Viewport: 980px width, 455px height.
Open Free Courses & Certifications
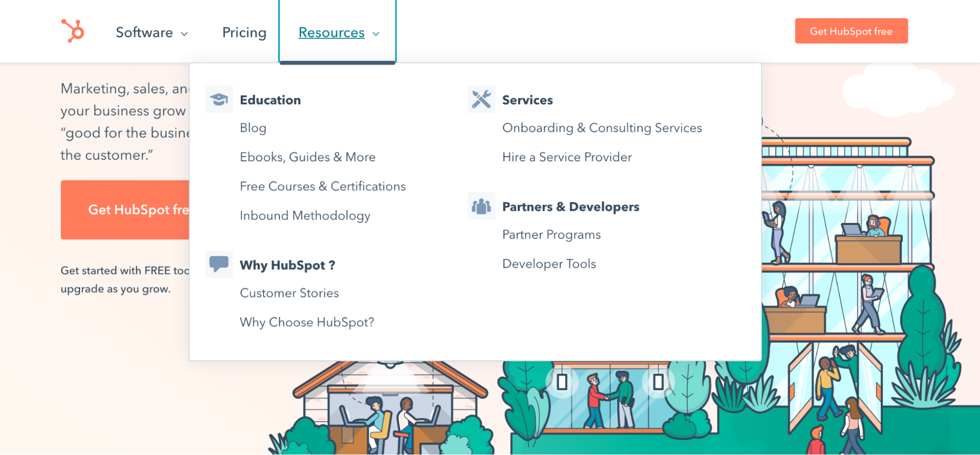click(x=323, y=186)
